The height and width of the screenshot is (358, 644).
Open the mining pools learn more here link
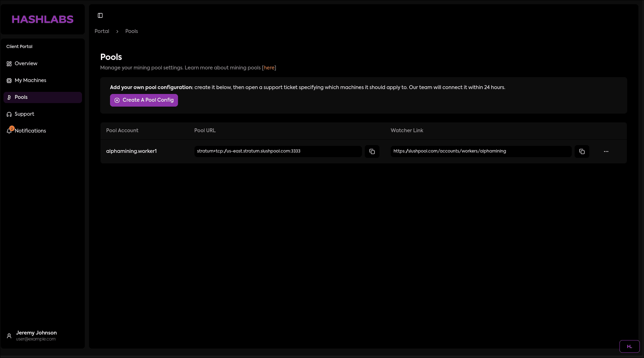pos(269,68)
